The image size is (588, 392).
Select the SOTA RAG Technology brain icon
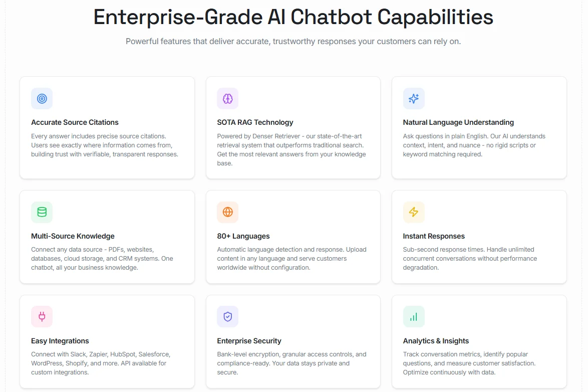[227, 98]
